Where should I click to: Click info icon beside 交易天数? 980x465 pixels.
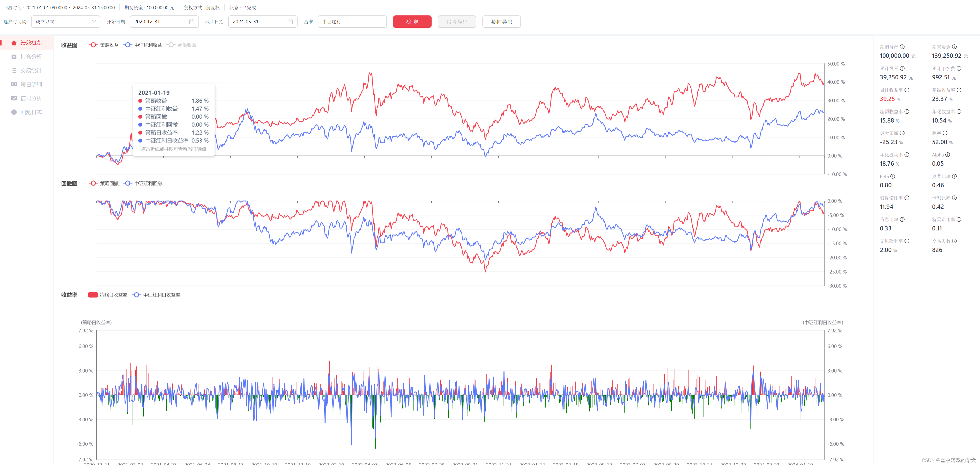click(955, 241)
